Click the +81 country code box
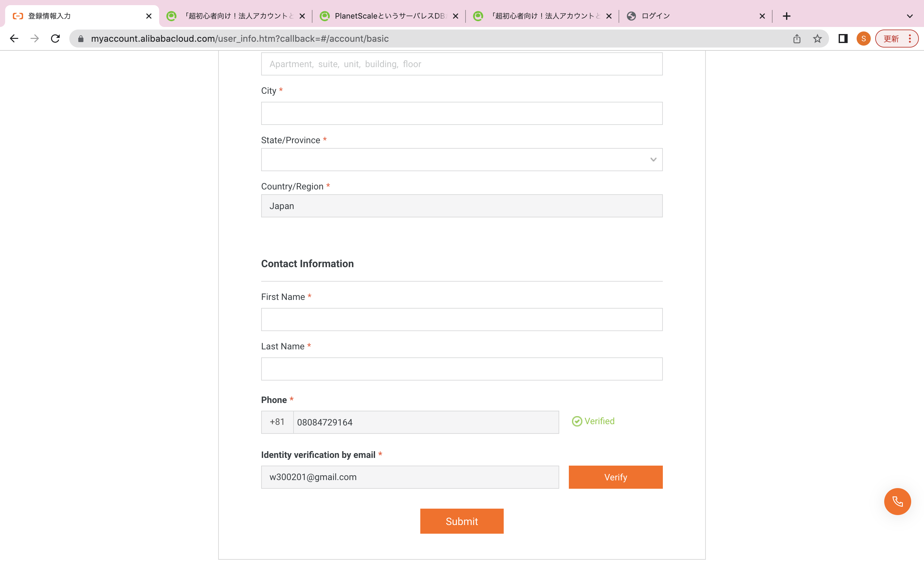Screen dimensions: 924x578 click(277, 422)
